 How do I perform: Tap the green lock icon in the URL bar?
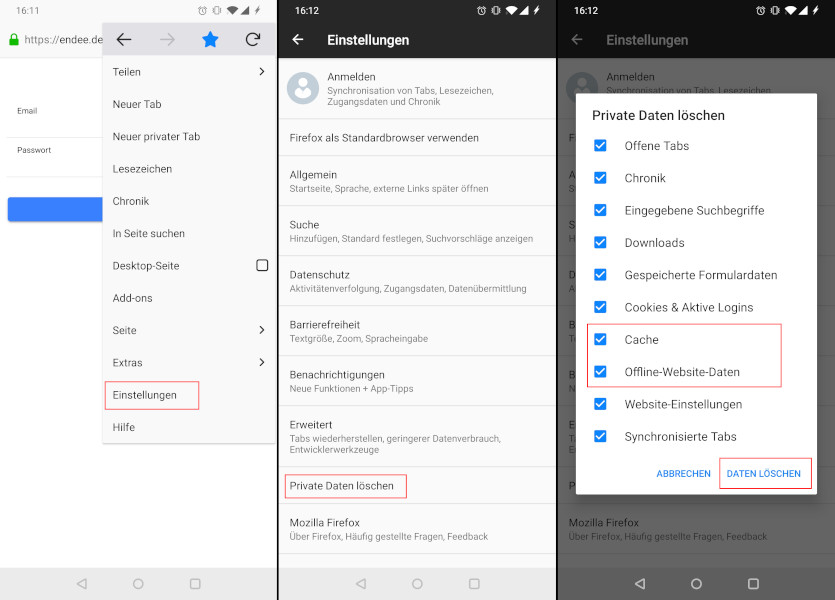pyautogui.click(x=13, y=40)
